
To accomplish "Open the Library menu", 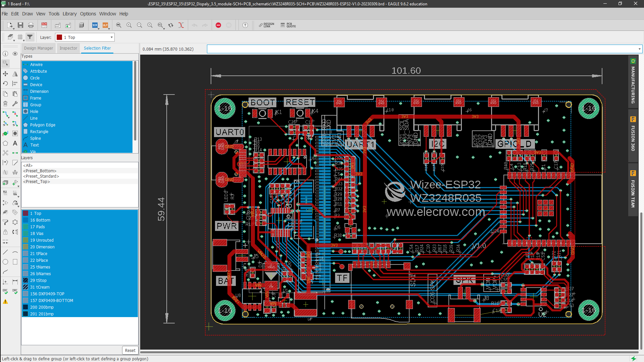I will [x=69, y=14].
